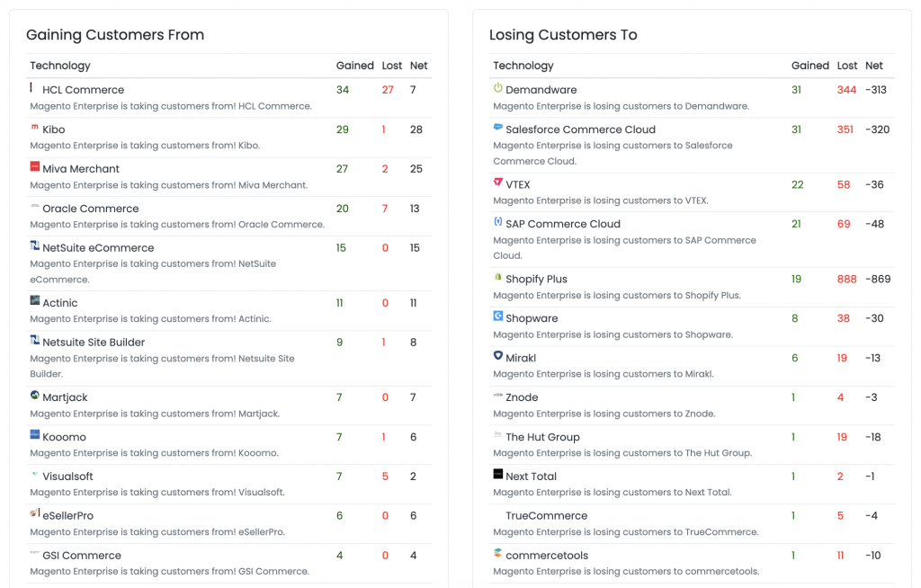Click the Miva Merchant red logo icon
Screen dimensions: 921x588
coord(35,167)
